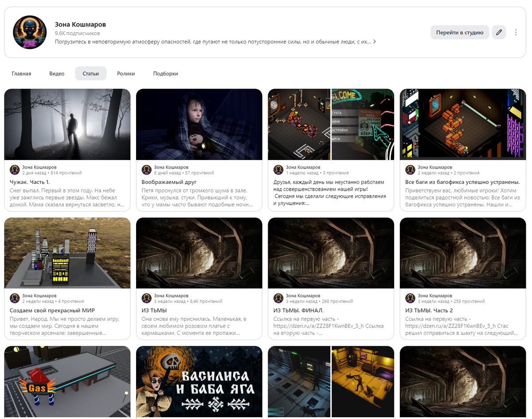
Task: Click 6 дней назад • 57 прочтений text
Action: tap(184, 173)
